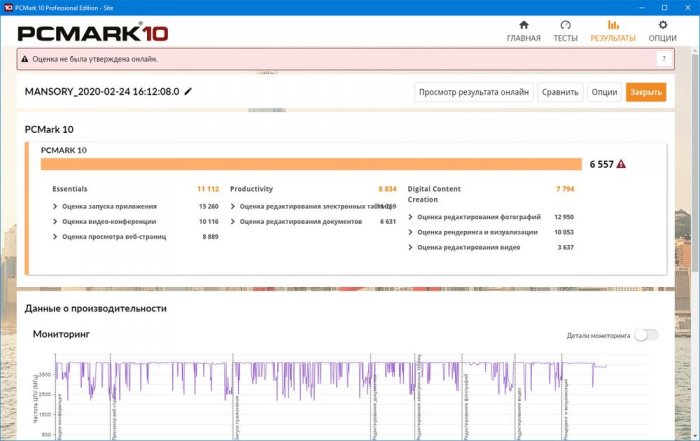Open the Тесты stopwatch icon
This screenshot has width=700, height=441.
[566, 25]
